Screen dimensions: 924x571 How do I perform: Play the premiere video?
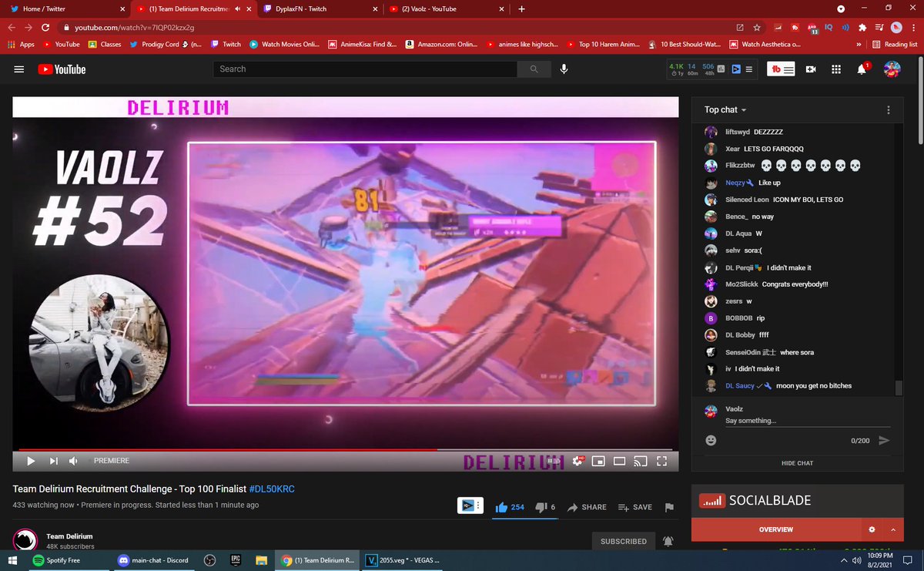point(31,461)
